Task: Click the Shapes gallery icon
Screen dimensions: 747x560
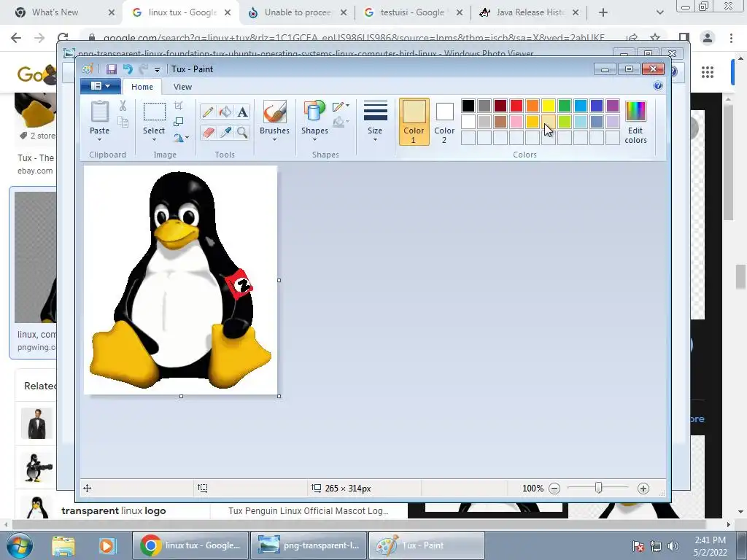Action: 314,112
